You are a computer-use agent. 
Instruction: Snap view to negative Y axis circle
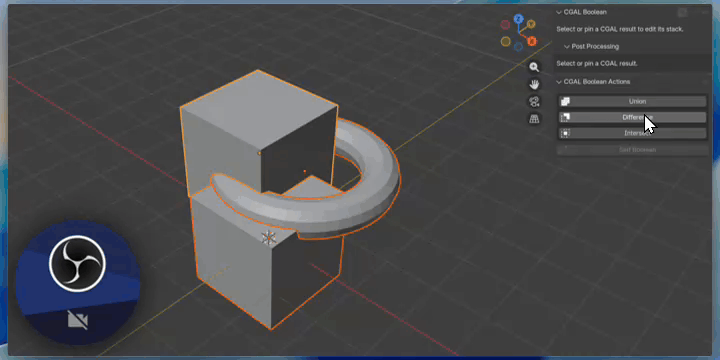(x=506, y=42)
